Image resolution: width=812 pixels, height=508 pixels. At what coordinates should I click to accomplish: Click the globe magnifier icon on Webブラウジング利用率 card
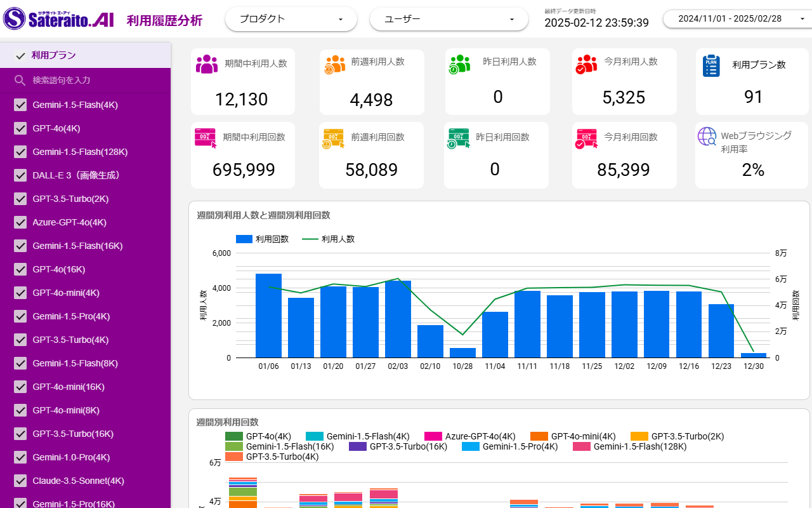tap(707, 136)
